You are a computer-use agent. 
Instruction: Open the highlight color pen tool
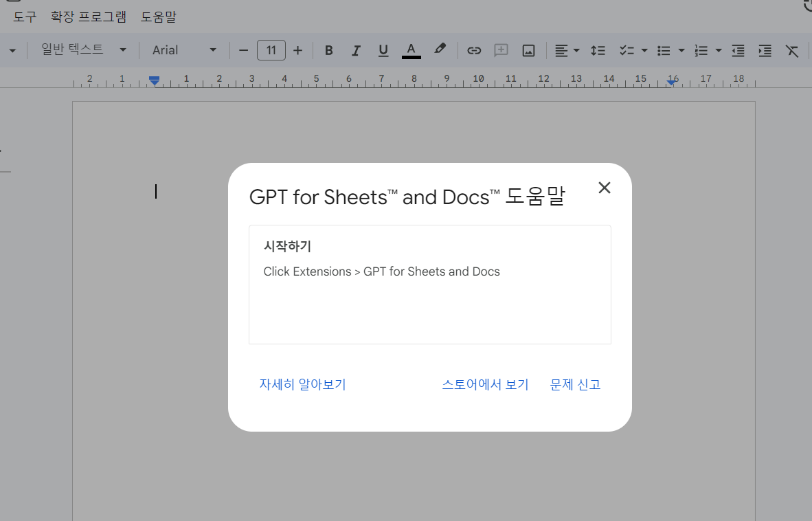tap(440, 49)
